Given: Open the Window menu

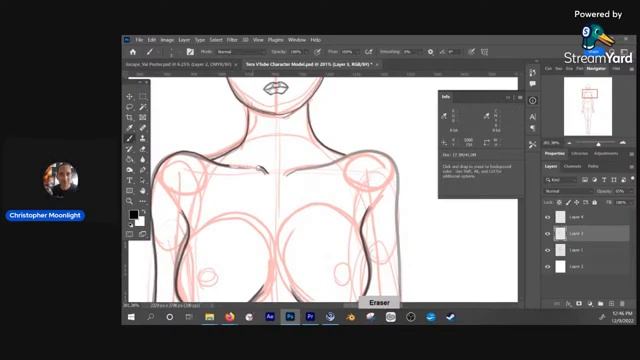Looking at the screenshot, I should pyautogui.click(x=297, y=40).
